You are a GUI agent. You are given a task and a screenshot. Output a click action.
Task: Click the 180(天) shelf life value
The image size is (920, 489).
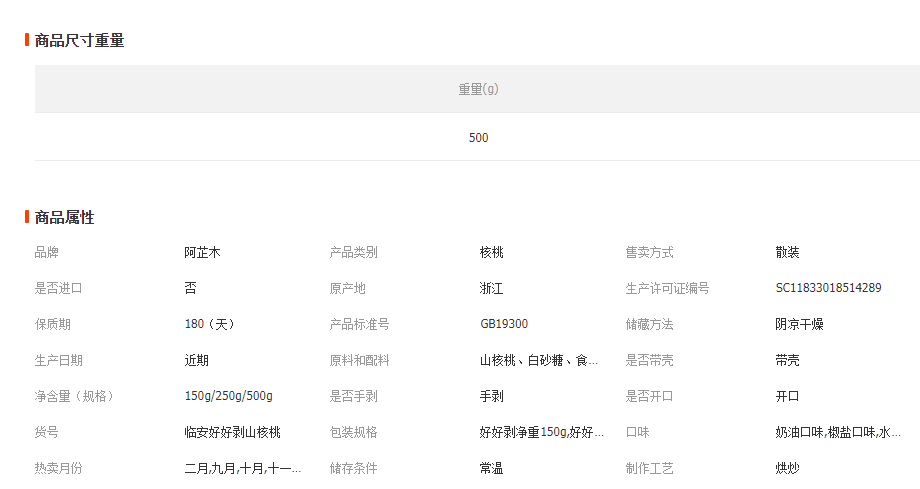[x=210, y=324]
